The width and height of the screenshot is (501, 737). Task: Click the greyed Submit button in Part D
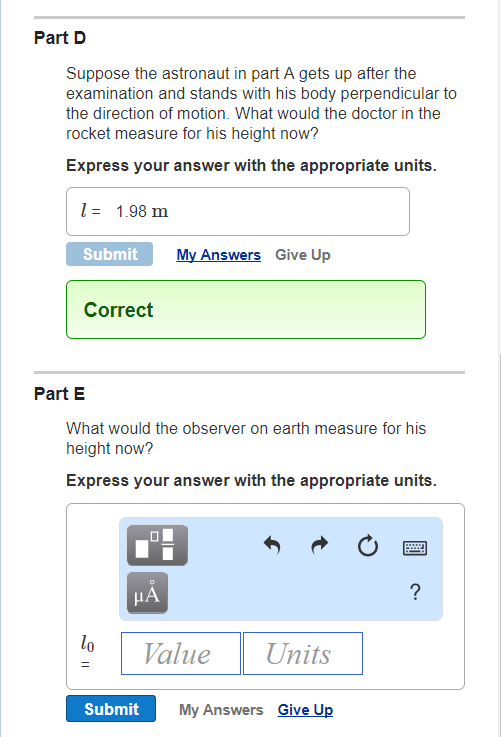coord(110,254)
